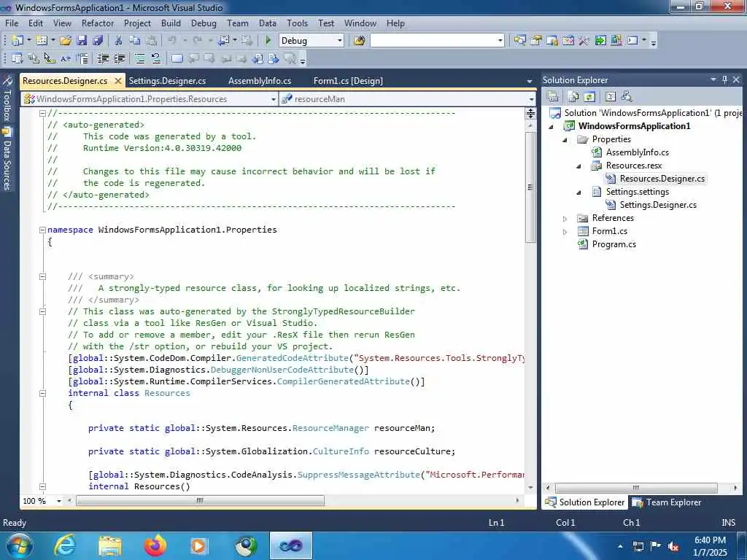Open the resourceMan member dropdown
Viewport: 747px width, 560px height.
click(531, 99)
